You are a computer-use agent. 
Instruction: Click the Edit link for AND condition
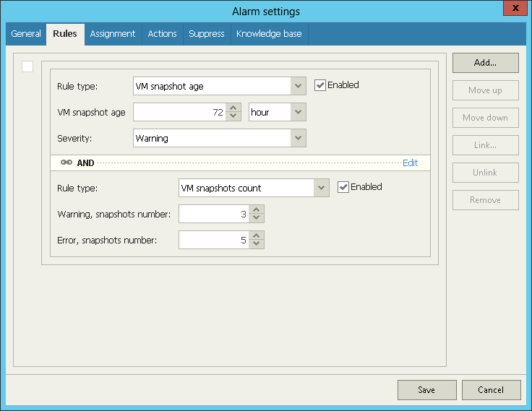click(x=410, y=163)
